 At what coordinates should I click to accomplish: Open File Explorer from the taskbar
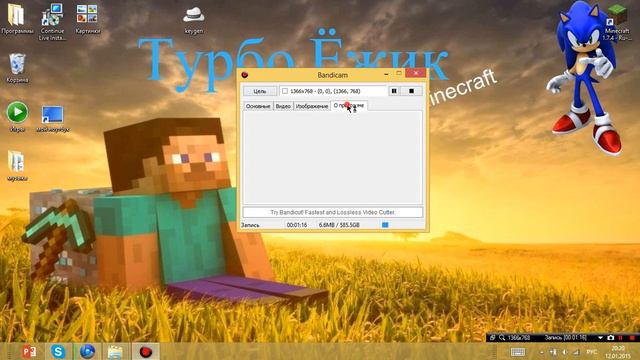click(x=115, y=351)
